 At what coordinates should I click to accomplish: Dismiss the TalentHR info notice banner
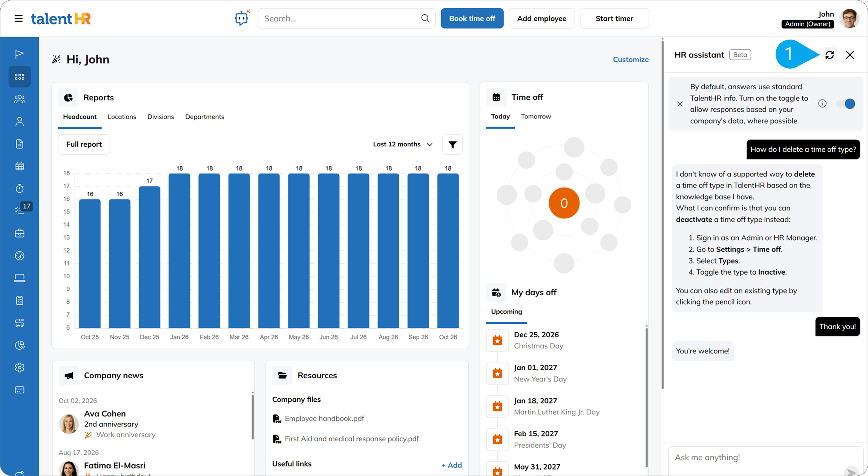coord(680,104)
